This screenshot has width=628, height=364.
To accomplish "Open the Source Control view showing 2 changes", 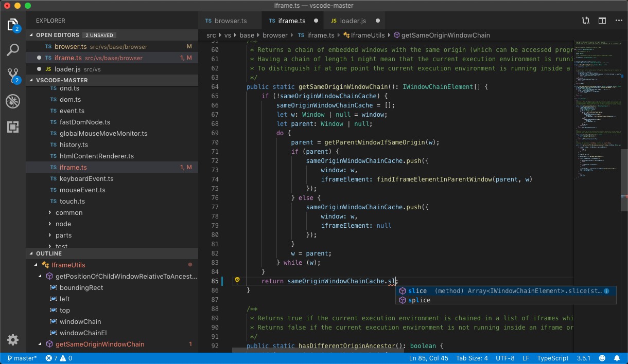I will pyautogui.click(x=12, y=75).
